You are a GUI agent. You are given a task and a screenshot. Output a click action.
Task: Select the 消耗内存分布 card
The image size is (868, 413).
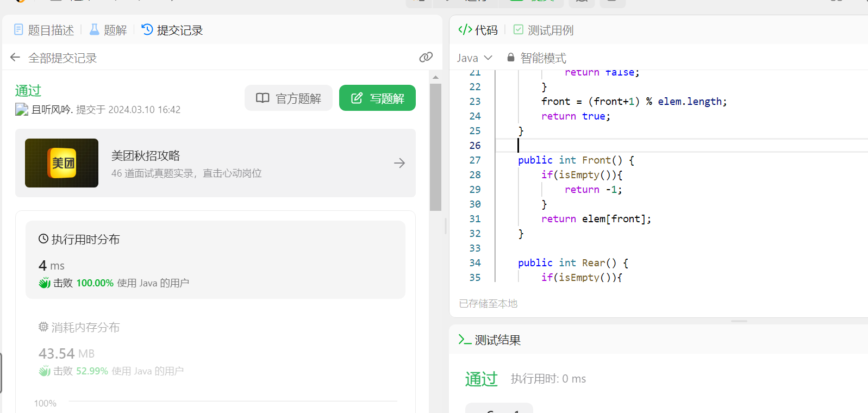[x=215, y=348]
